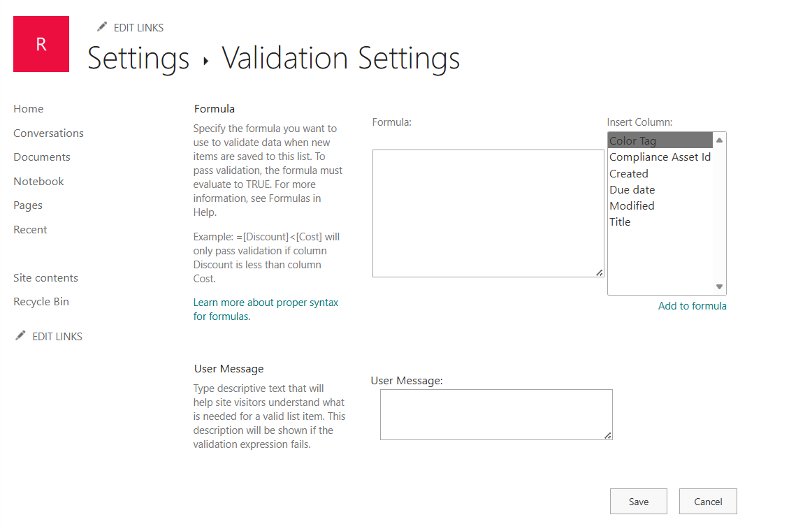The width and height of the screenshot is (812, 531).
Task: Click the Formula box resize handle
Action: 599,272
